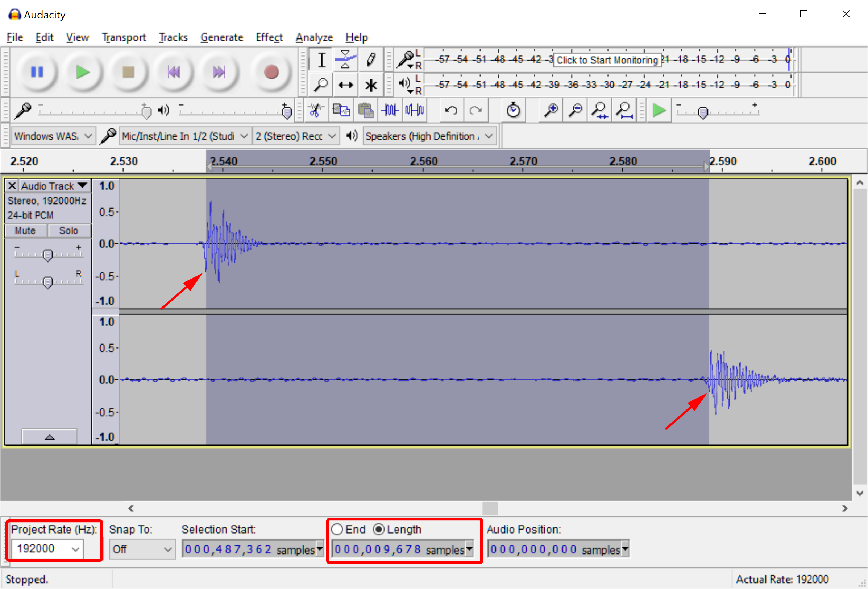Open the Analyze menu
The width and height of the screenshot is (868, 589).
tap(314, 37)
